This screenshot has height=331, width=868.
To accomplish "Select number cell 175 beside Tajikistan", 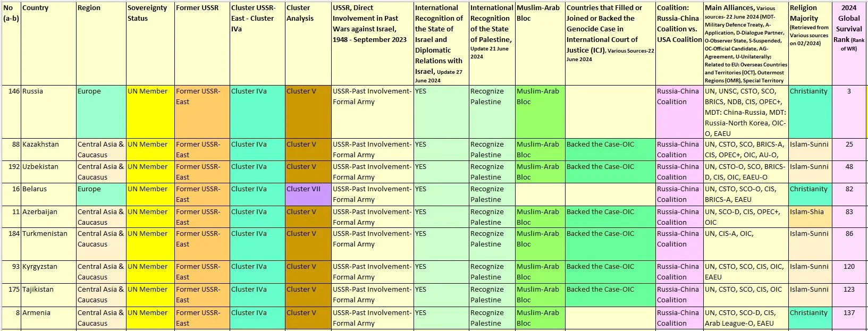I will click(11, 295).
